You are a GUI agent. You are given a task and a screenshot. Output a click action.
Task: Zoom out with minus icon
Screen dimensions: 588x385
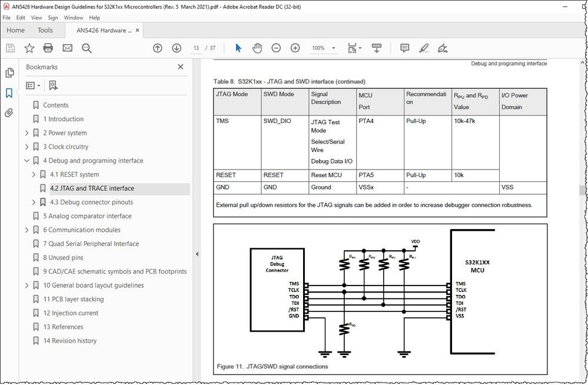276,48
